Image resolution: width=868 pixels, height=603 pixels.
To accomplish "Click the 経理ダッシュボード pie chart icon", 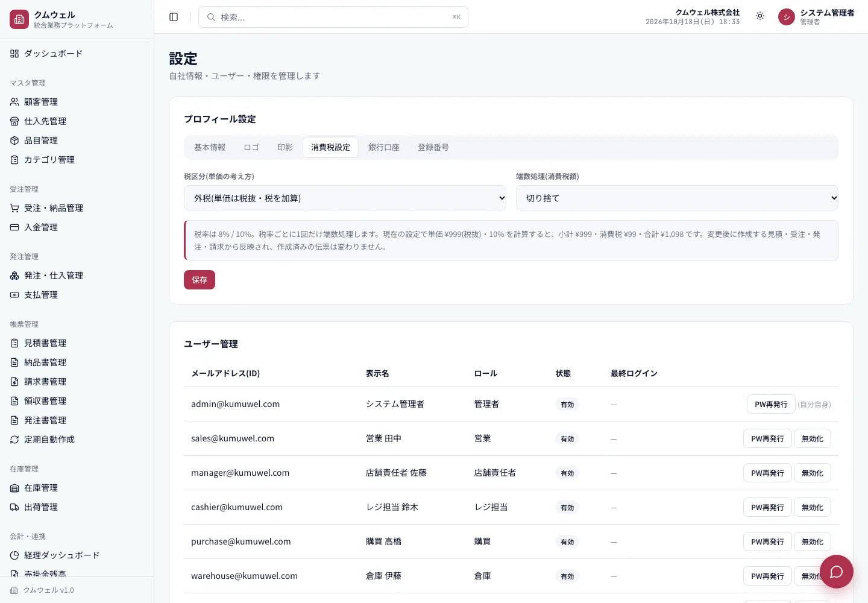I will tap(14, 555).
